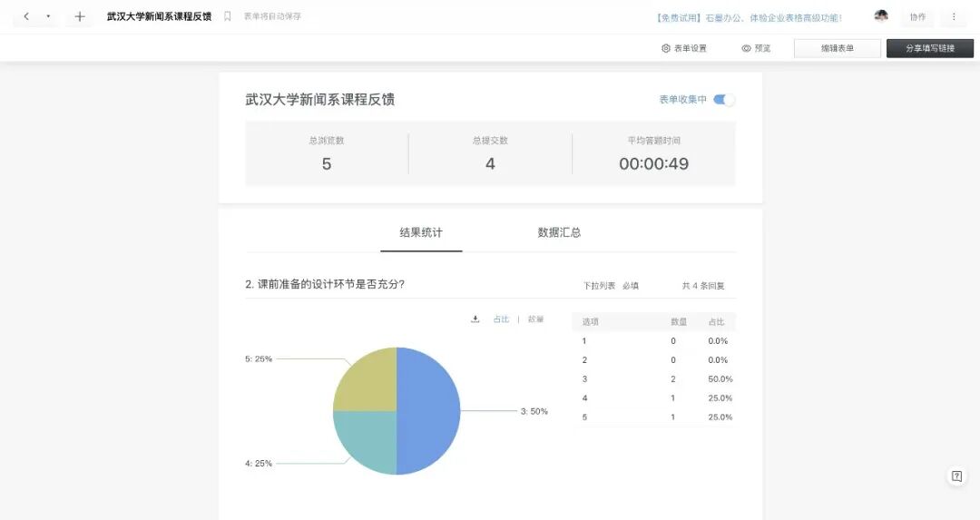Image resolution: width=980 pixels, height=520 pixels.
Task: Click the 3: 50% pie label
Action: (x=534, y=411)
